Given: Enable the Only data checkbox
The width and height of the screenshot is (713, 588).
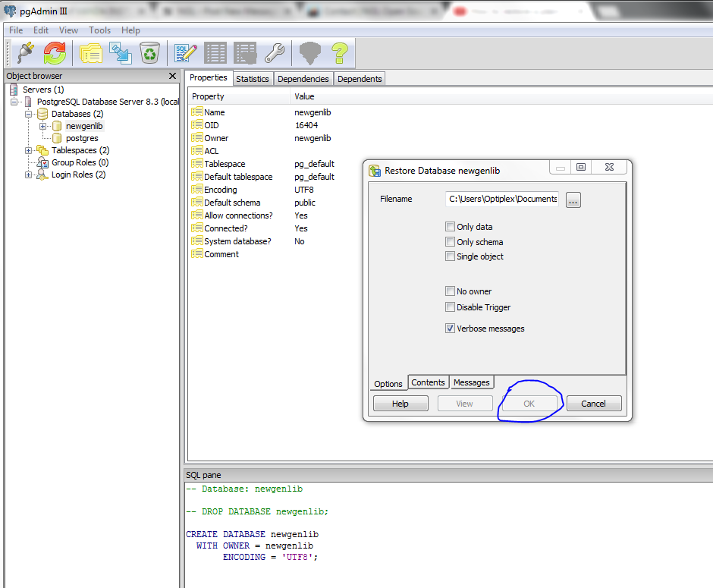Looking at the screenshot, I should point(451,227).
